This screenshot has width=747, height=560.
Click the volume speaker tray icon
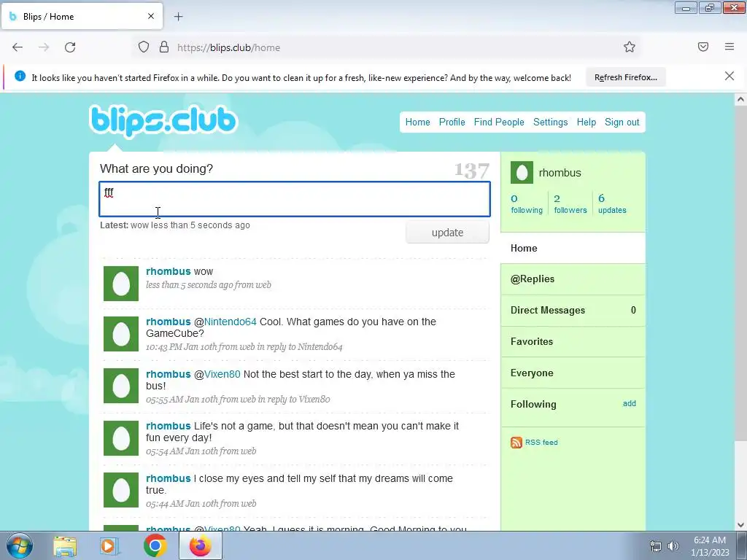click(x=673, y=546)
